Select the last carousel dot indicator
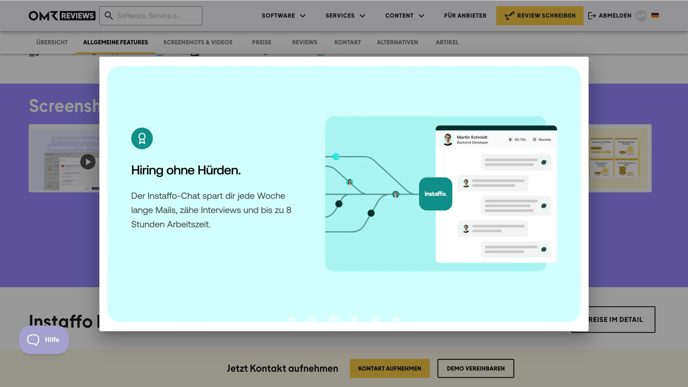The image size is (688, 387). (396, 319)
